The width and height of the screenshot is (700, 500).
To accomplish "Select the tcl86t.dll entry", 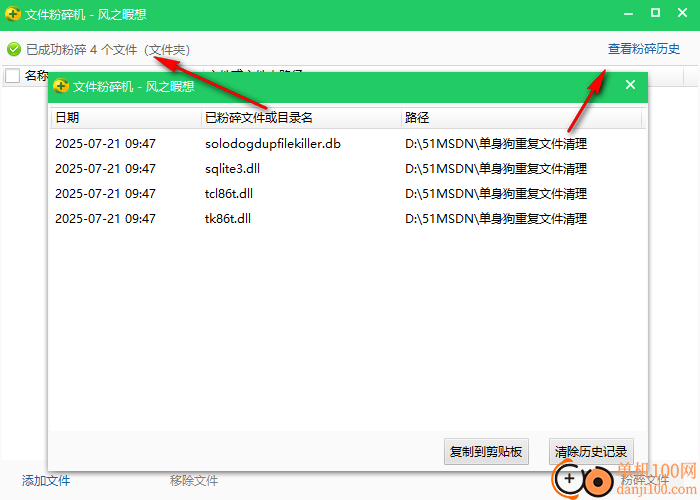I will 229,194.
